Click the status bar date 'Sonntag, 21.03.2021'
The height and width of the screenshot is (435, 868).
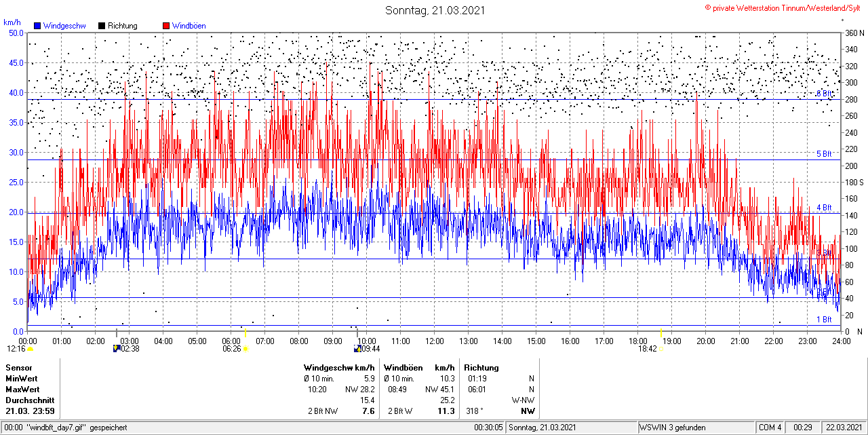click(542, 428)
